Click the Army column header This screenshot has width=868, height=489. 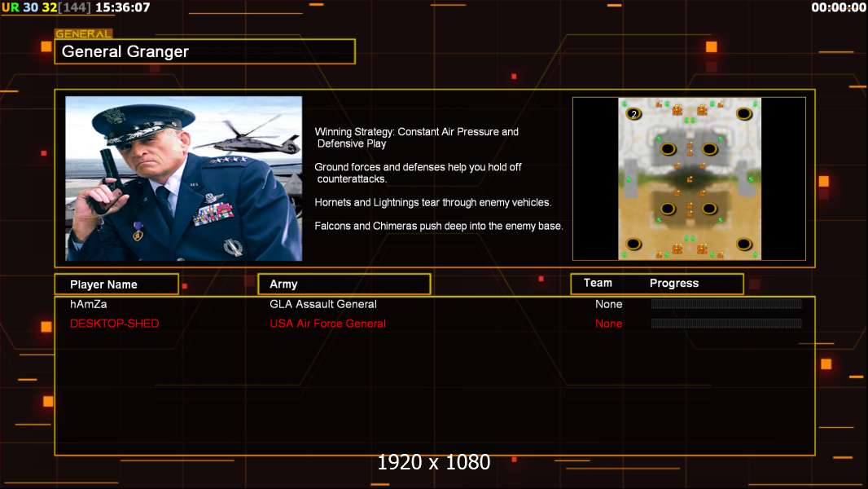[344, 284]
